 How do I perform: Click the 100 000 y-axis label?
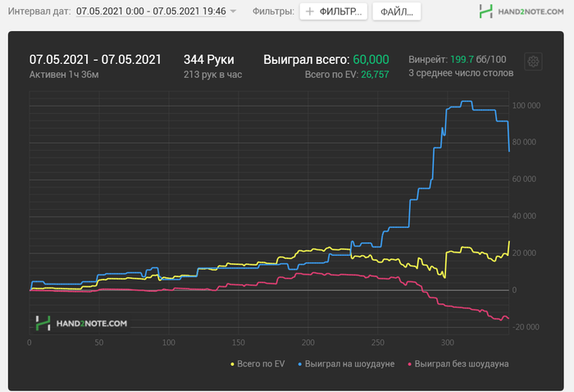[x=526, y=106]
